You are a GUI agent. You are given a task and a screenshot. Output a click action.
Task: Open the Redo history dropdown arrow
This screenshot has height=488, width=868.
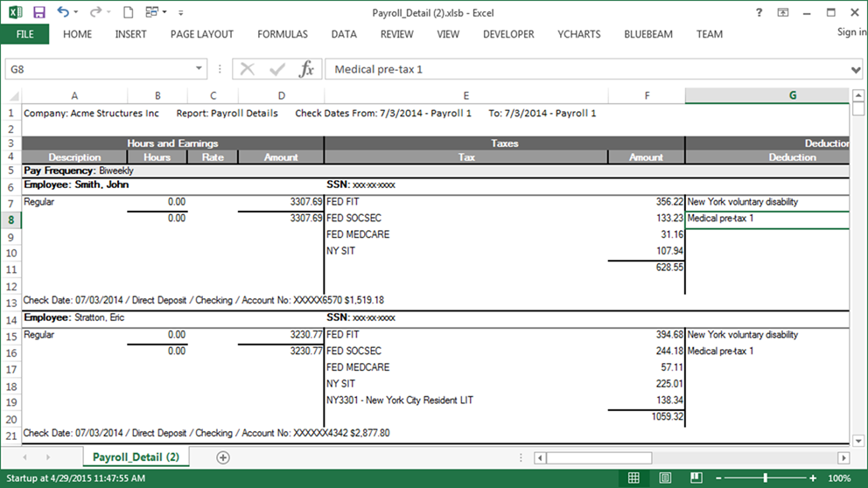tap(108, 12)
